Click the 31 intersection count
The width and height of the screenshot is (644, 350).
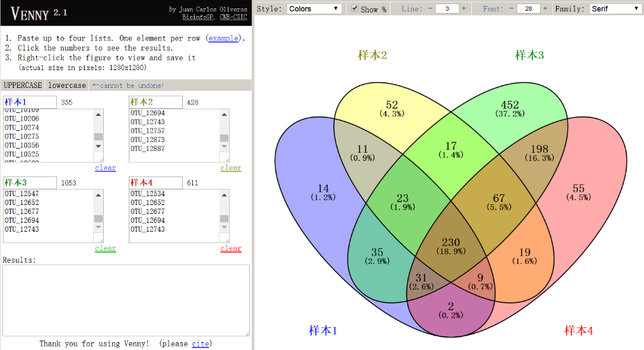421,278
